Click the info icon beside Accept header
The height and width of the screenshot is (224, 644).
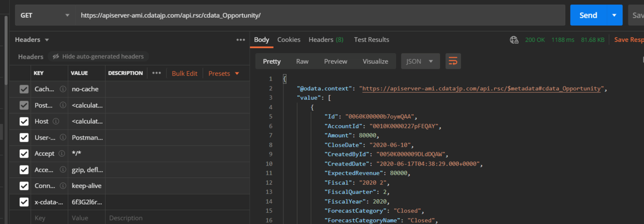63,154
